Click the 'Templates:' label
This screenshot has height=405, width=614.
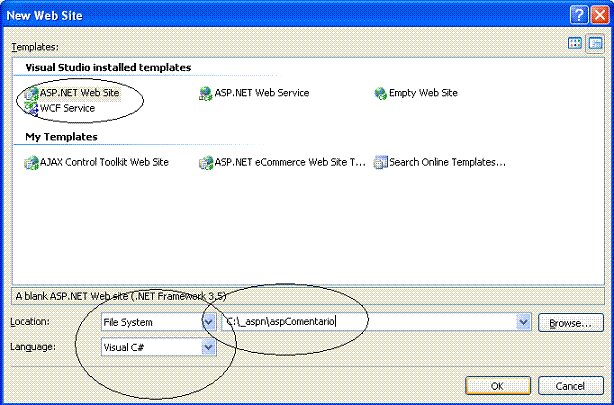click(x=35, y=47)
